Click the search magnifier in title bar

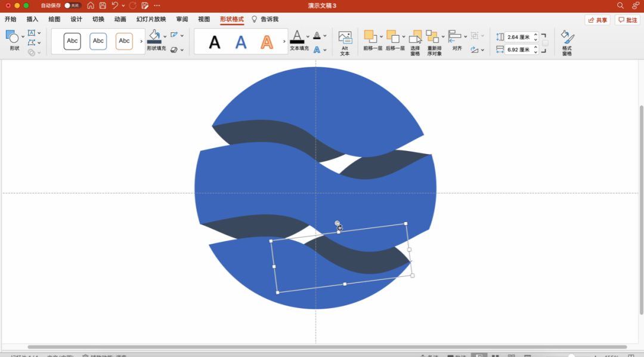[620, 5]
